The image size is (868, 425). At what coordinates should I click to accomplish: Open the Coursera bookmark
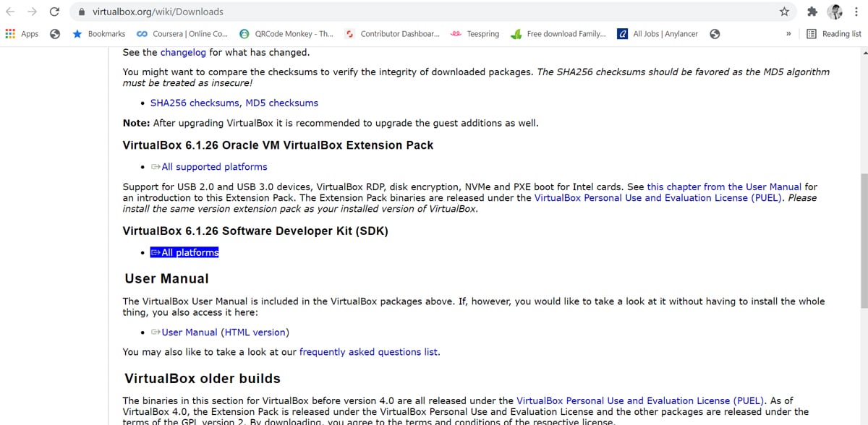[x=182, y=34]
